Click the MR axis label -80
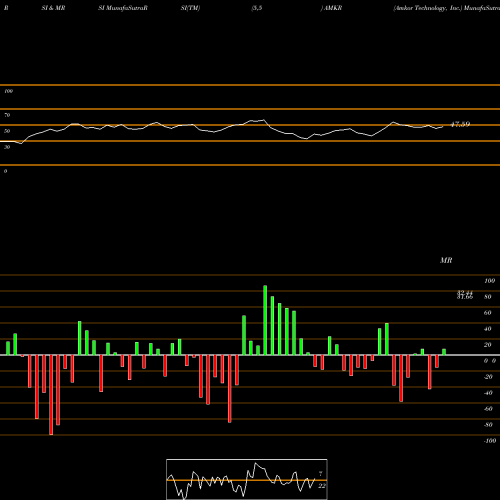Viewport: 500px width, 500px height. (x=488, y=425)
